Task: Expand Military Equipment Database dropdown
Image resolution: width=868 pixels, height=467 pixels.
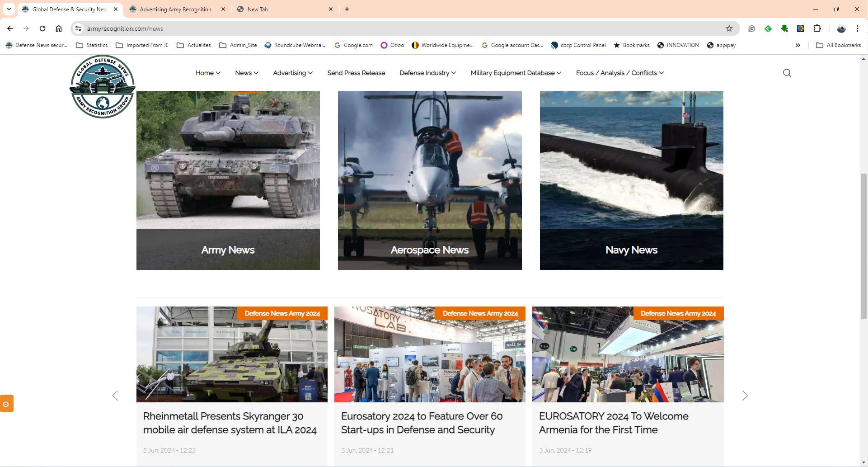Action: click(x=516, y=73)
